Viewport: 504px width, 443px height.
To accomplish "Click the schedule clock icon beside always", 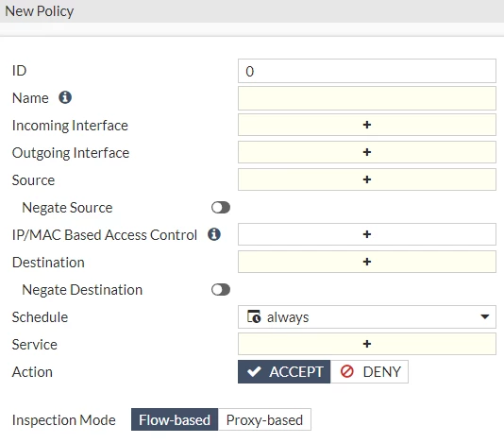I will 254,316.
